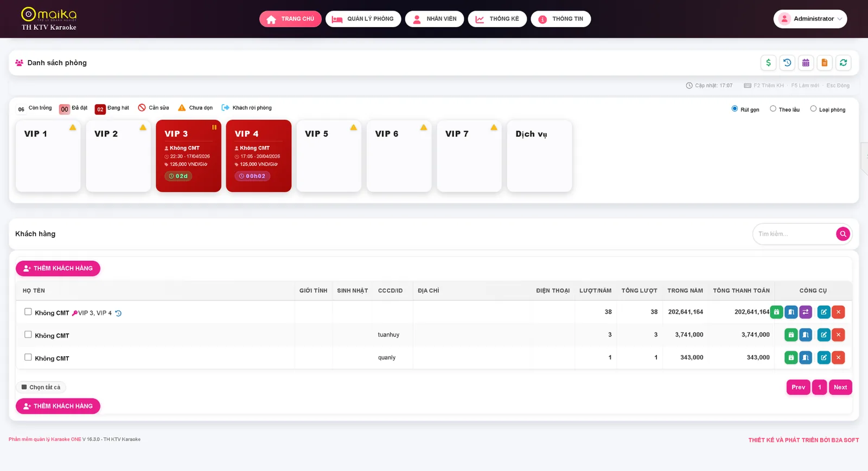This screenshot has width=868, height=471.
Task: Click page 1 pagination button
Action: tap(820, 387)
